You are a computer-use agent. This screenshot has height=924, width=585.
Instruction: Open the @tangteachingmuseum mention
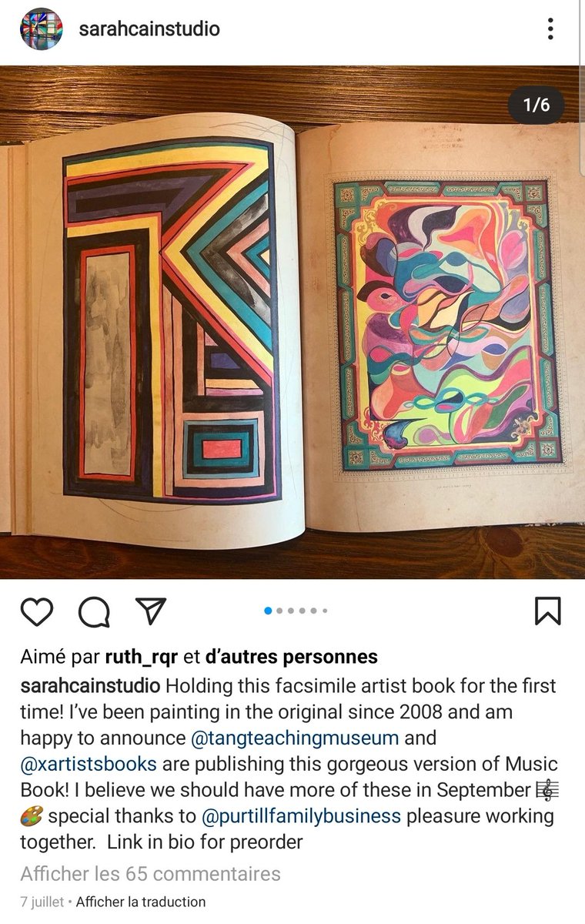click(x=295, y=738)
